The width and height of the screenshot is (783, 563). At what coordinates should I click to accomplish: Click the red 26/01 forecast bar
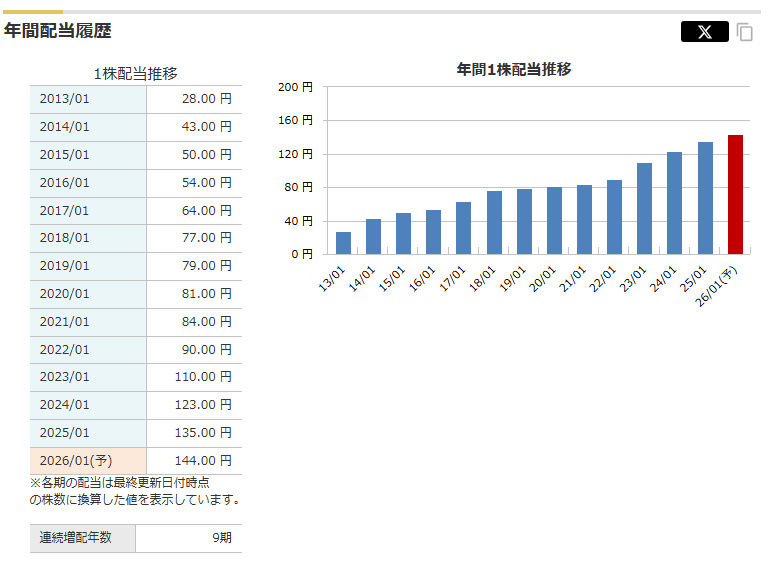(735, 195)
